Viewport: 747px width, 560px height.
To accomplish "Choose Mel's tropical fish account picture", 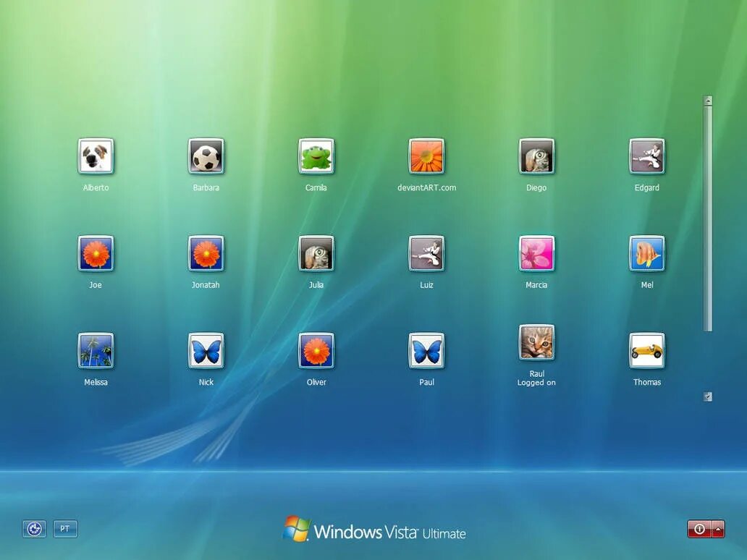I will tap(647, 253).
